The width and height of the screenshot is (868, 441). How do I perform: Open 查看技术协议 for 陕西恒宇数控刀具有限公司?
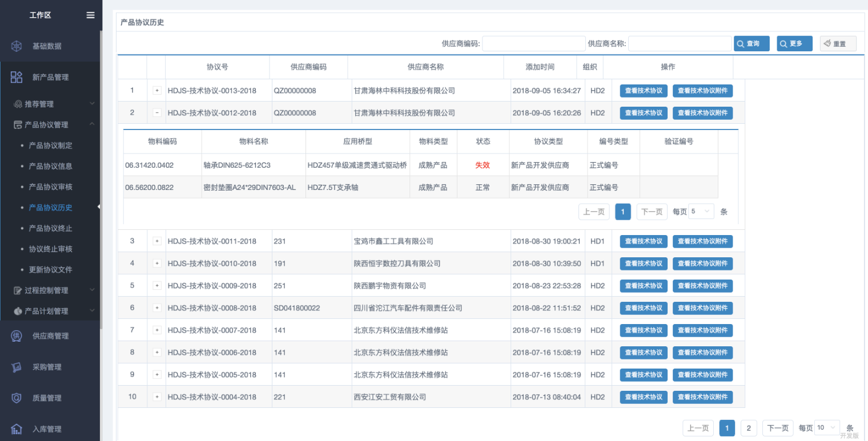tap(644, 264)
